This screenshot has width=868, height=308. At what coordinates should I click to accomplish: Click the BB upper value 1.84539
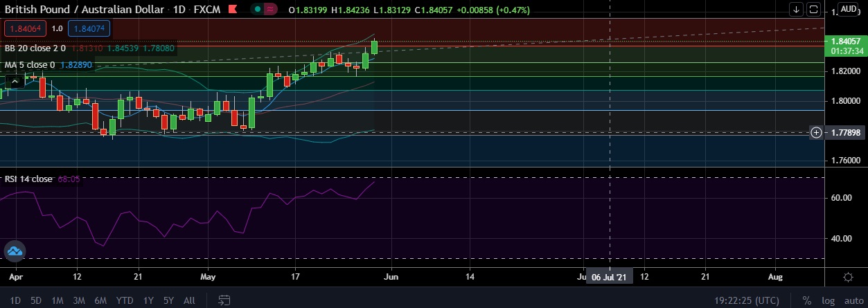123,48
